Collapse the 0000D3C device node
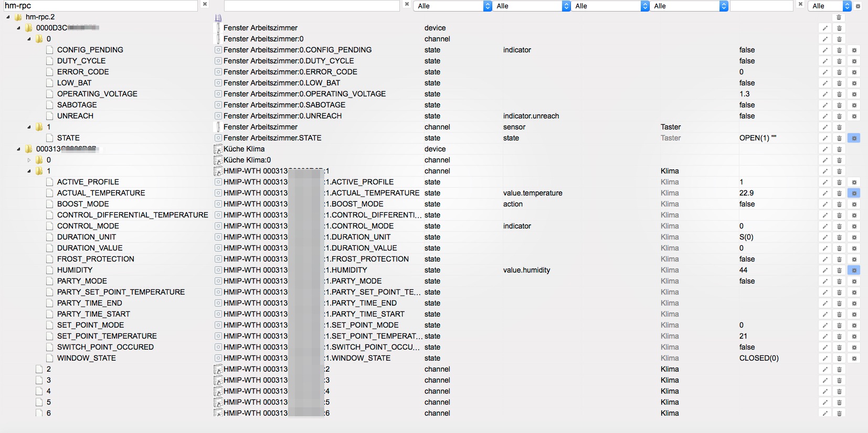This screenshot has height=433, width=868. point(18,28)
